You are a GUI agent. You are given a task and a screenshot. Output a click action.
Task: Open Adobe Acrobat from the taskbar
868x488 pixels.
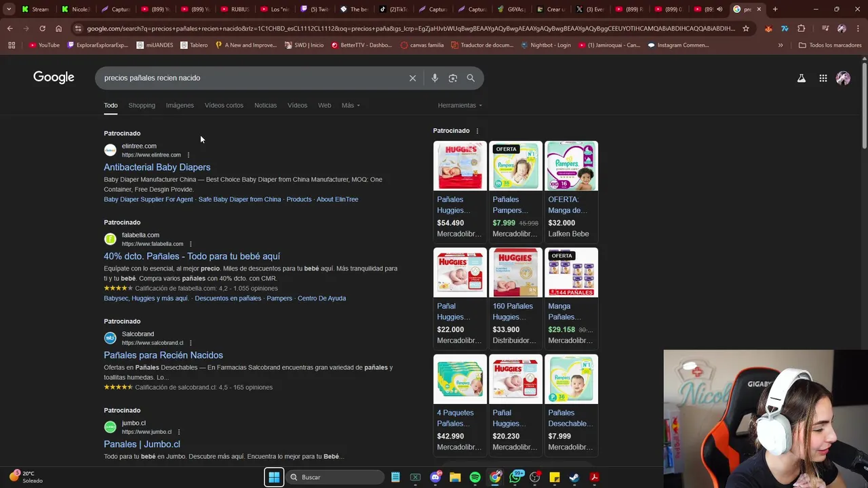click(x=594, y=477)
